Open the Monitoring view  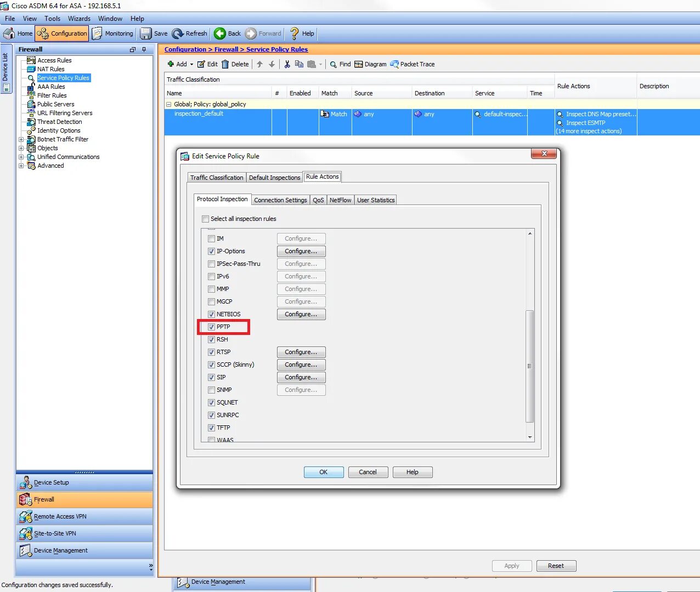[x=112, y=33]
